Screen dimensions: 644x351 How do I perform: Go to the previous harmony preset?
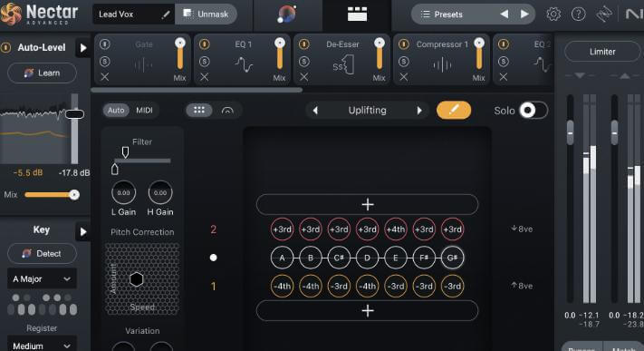pyautogui.click(x=315, y=111)
